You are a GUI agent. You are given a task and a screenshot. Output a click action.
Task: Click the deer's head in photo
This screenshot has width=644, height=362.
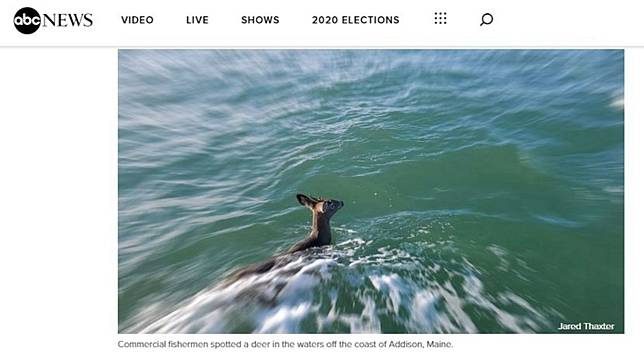[x=328, y=205]
